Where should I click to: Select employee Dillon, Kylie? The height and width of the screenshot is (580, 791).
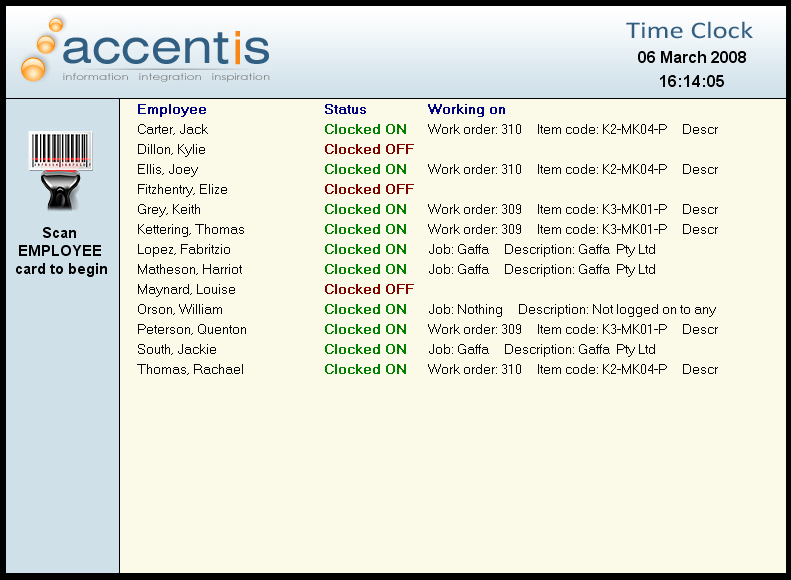click(171, 149)
